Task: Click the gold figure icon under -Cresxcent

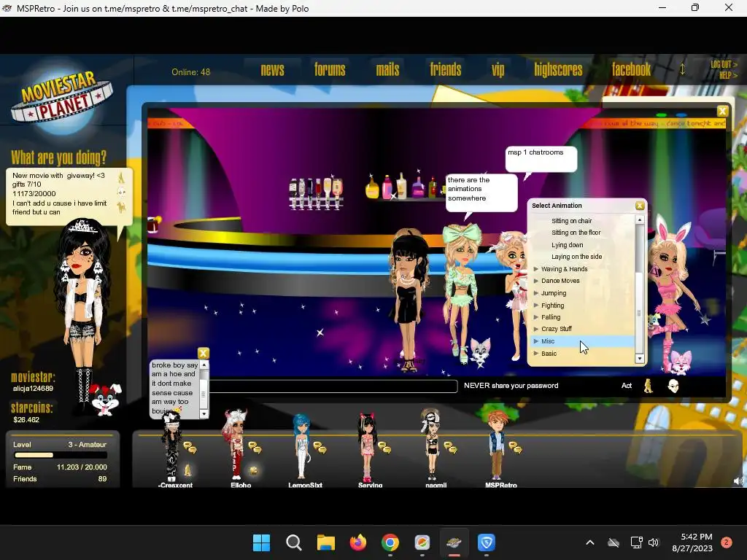Action: [187, 470]
